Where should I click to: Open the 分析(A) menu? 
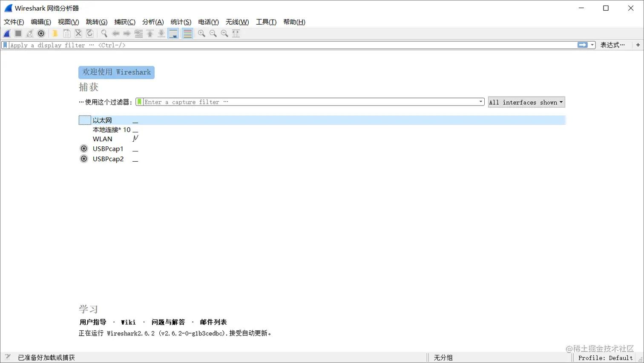click(153, 22)
